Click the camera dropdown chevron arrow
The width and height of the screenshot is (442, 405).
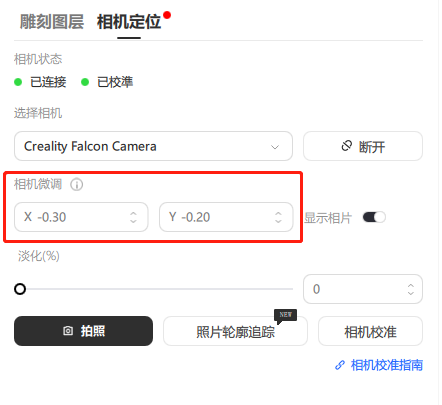275,147
